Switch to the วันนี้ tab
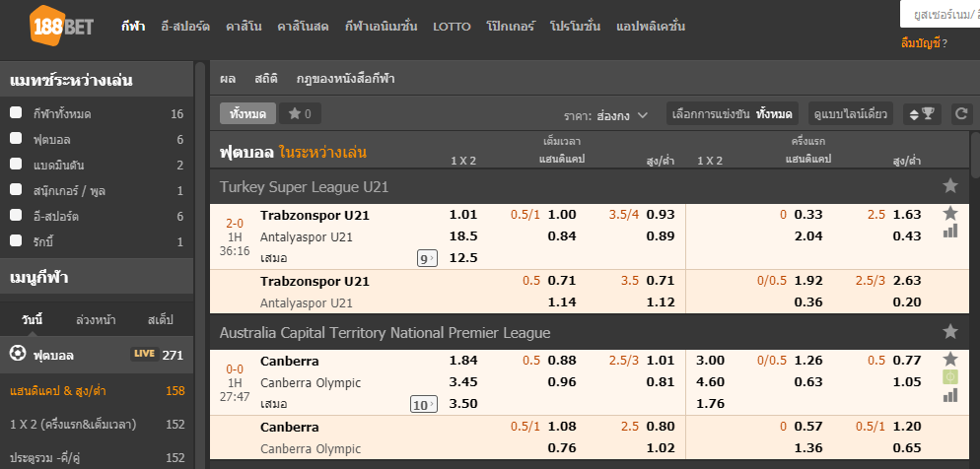The image size is (980, 469). pyautogui.click(x=32, y=320)
